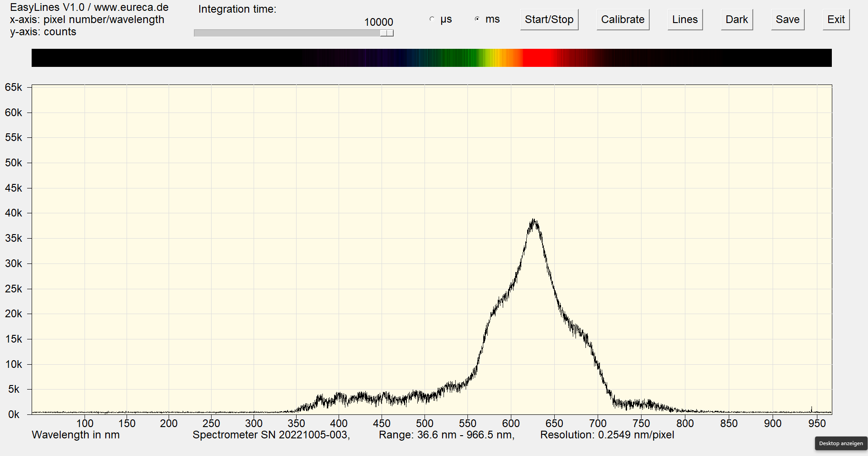
Task: Click the main spectrum peak near 625 nm
Action: (x=534, y=221)
